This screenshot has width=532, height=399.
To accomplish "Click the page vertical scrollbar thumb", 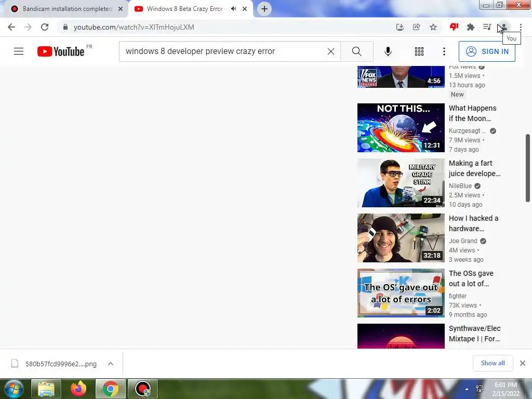I will (528, 168).
